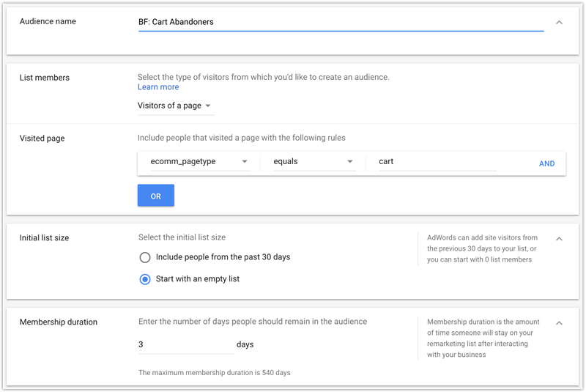
Task: Collapse the Audience name section chevron
Action: tap(559, 23)
